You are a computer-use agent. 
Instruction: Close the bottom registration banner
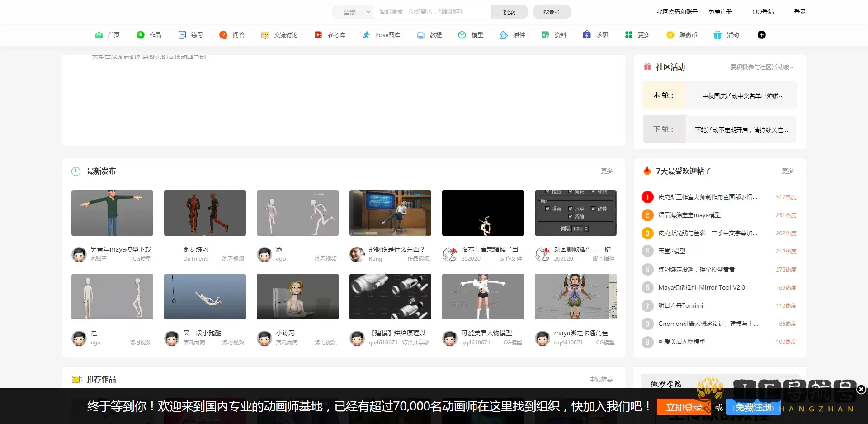click(861, 389)
